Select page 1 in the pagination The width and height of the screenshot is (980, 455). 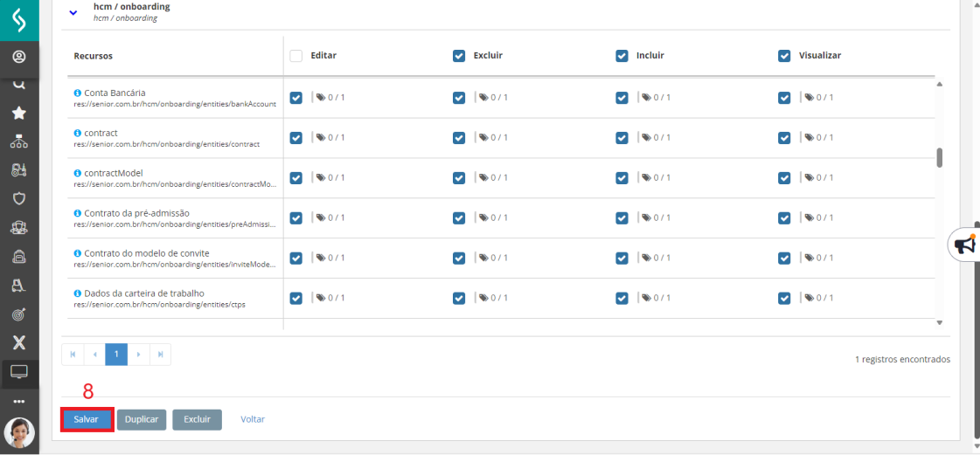(x=116, y=355)
